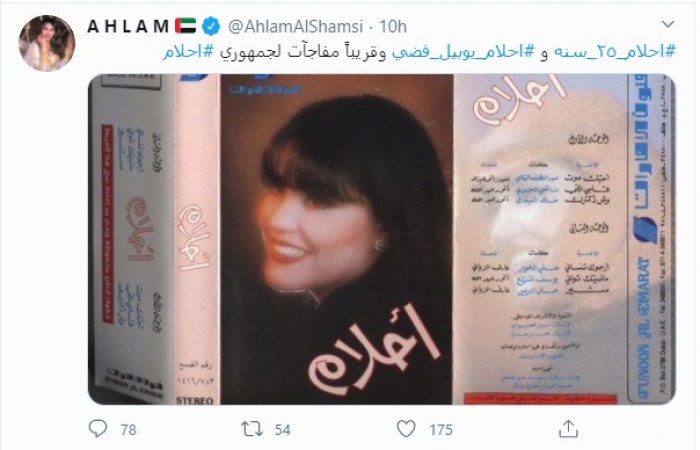Expand the tweet options chevron
Screen dimensions: 700x450
coord(668,25)
